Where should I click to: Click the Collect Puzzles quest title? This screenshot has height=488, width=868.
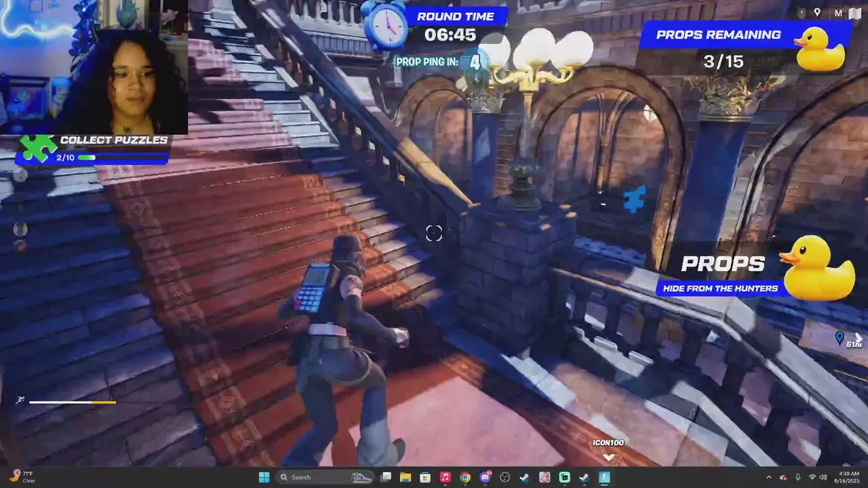click(x=114, y=140)
